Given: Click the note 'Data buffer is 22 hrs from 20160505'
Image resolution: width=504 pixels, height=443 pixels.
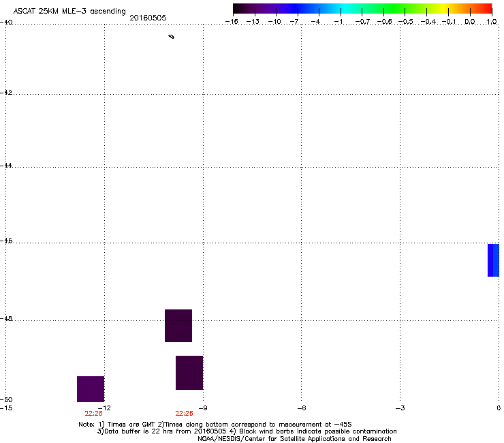Looking at the screenshot, I should click(x=166, y=431).
